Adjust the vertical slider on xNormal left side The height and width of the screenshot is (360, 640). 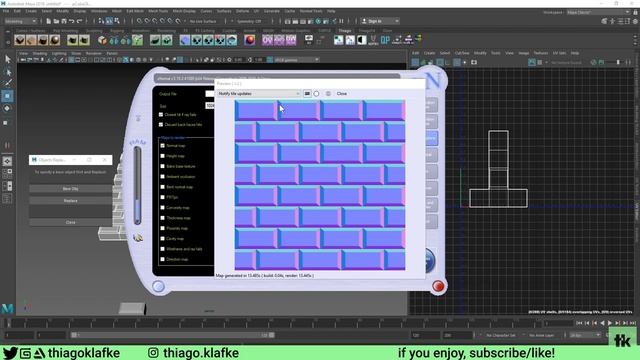tap(138, 186)
